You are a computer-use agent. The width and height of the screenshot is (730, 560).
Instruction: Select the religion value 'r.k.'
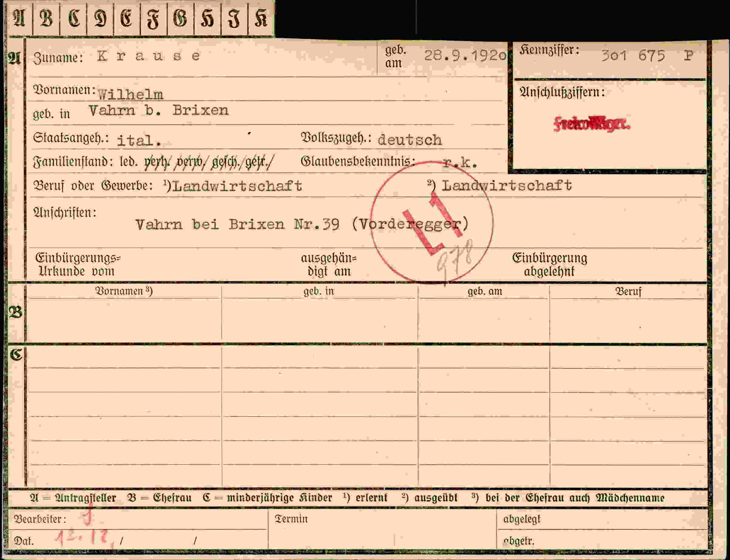click(460, 163)
